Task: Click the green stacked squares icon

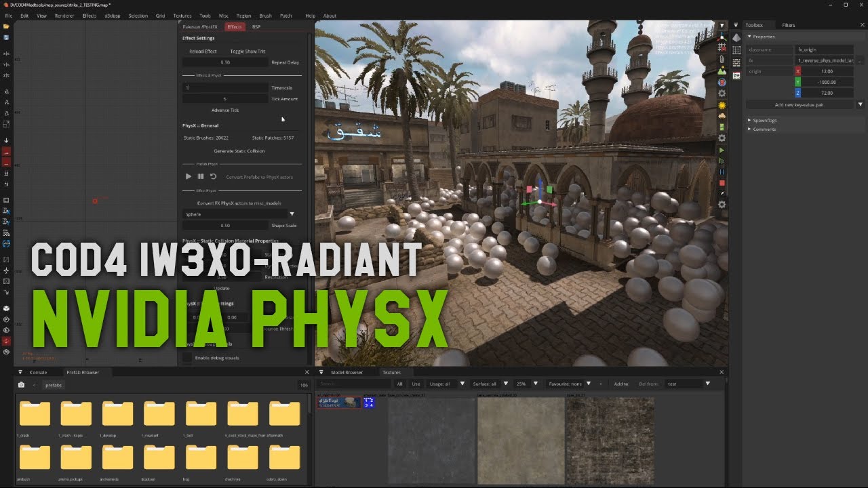Action: [x=722, y=127]
